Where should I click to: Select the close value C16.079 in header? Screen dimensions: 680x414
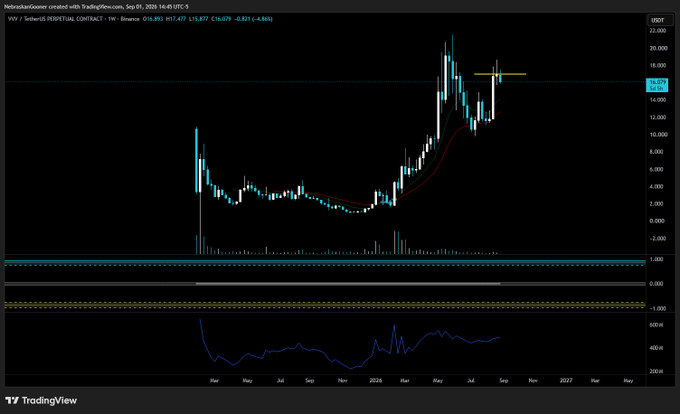coord(221,19)
